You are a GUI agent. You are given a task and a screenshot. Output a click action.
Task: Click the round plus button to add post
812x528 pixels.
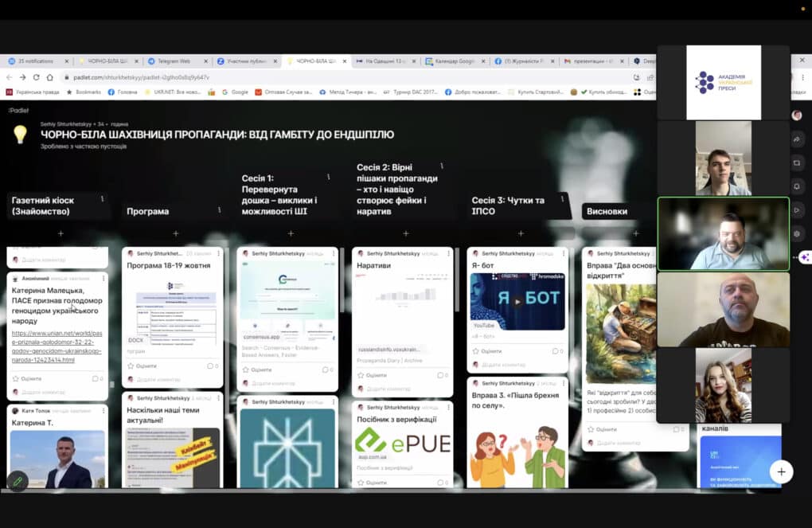pos(781,471)
